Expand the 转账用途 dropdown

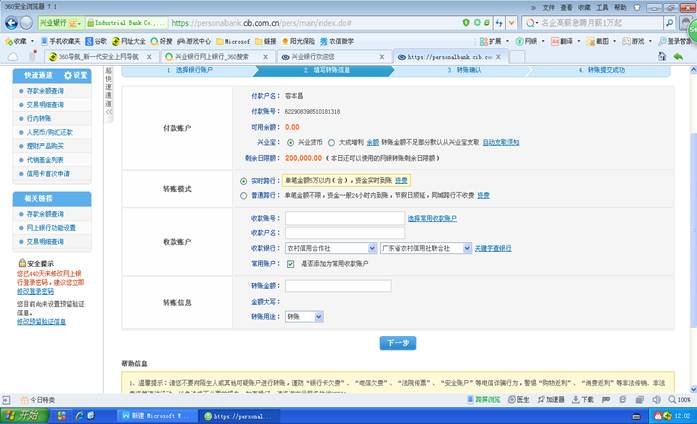pos(304,316)
